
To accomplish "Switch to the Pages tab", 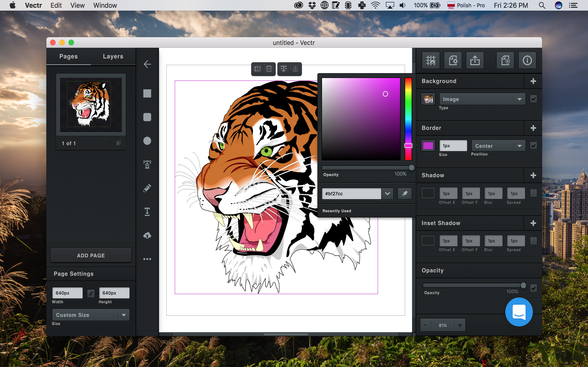I will tap(69, 56).
